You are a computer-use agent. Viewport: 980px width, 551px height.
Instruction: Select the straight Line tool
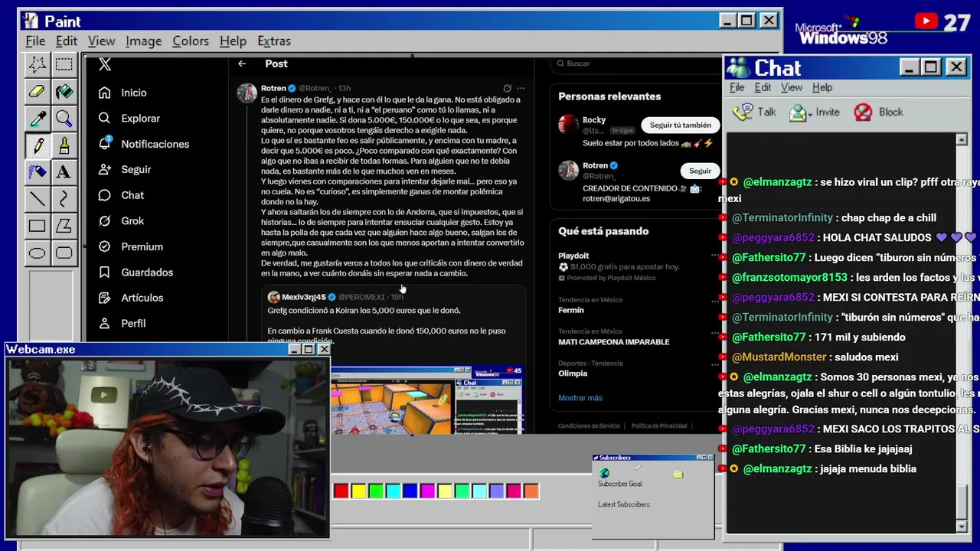point(37,199)
